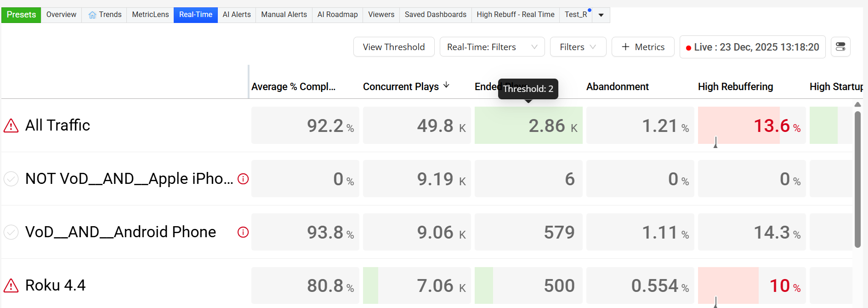Click the alert triangle icon beside Roku 4.4
This screenshot has height=308, width=868.
pyautogui.click(x=11, y=285)
